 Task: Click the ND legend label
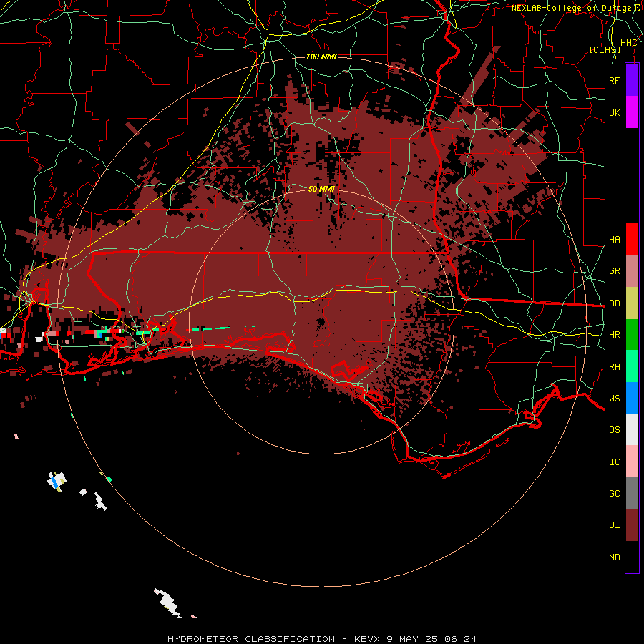point(614,557)
